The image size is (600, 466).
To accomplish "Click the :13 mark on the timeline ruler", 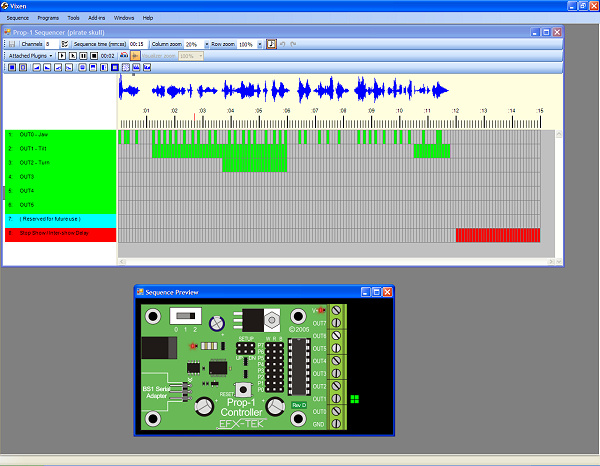I will 484,111.
